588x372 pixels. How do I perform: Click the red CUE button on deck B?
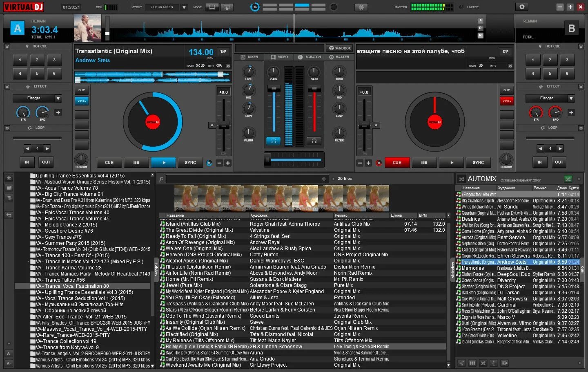[397, 162]
